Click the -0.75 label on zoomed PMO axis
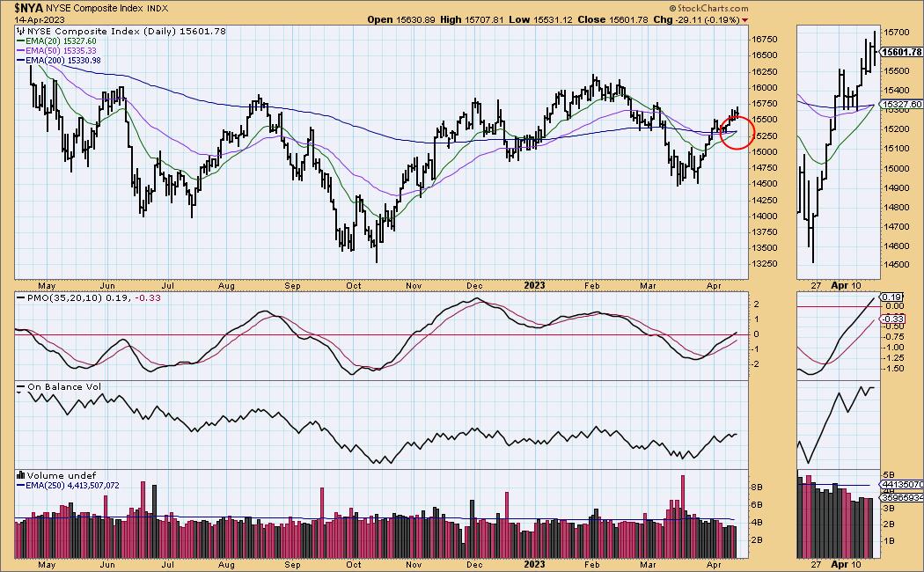Viewport: 924px width, 572px height. pos(894,337)
